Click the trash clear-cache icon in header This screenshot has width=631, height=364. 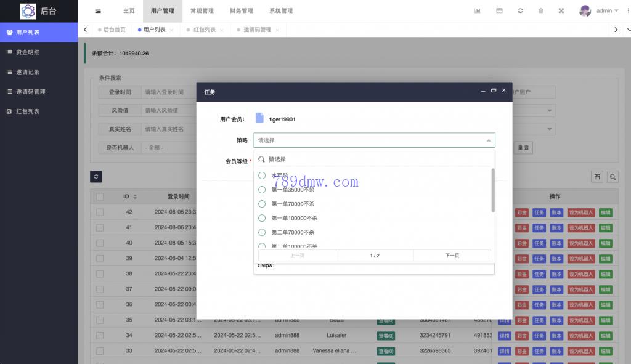[541, 10]
